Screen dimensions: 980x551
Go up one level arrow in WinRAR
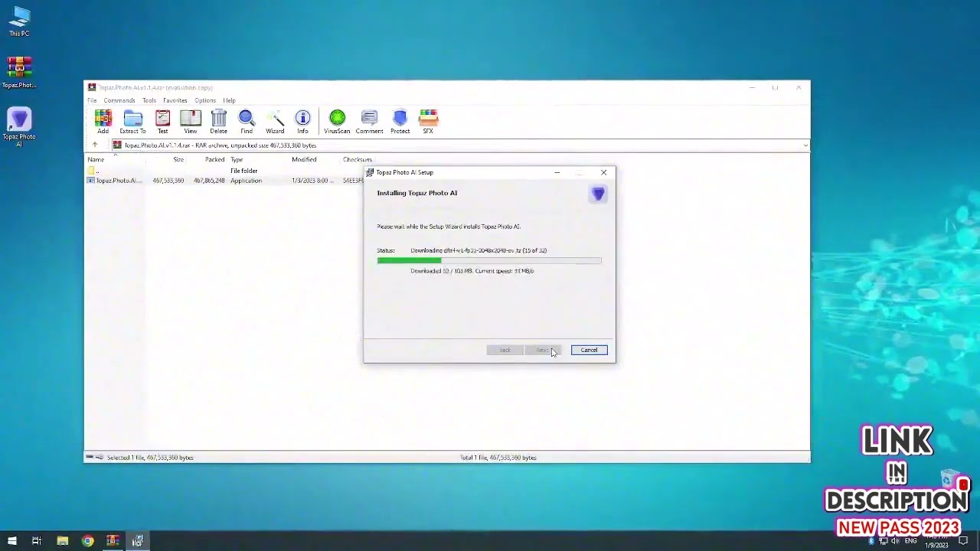pos(95,145)
